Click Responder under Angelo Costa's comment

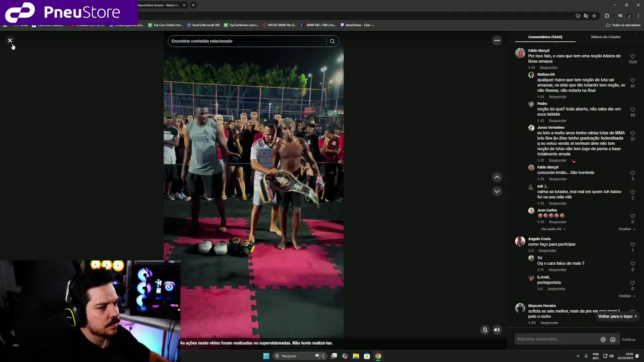(x=547, y=251)
